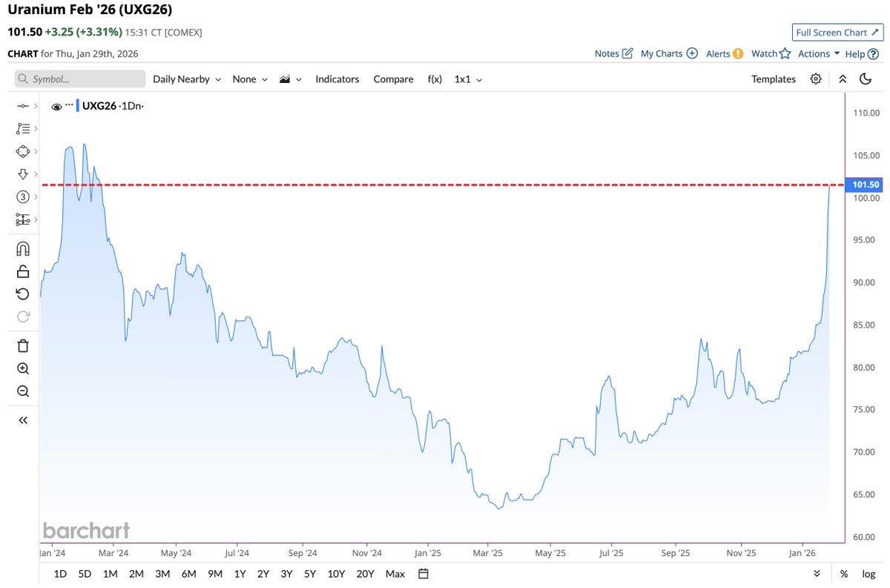Switch the price axis to log scale
The image size is (890, 588).
[x=866, y=573]
